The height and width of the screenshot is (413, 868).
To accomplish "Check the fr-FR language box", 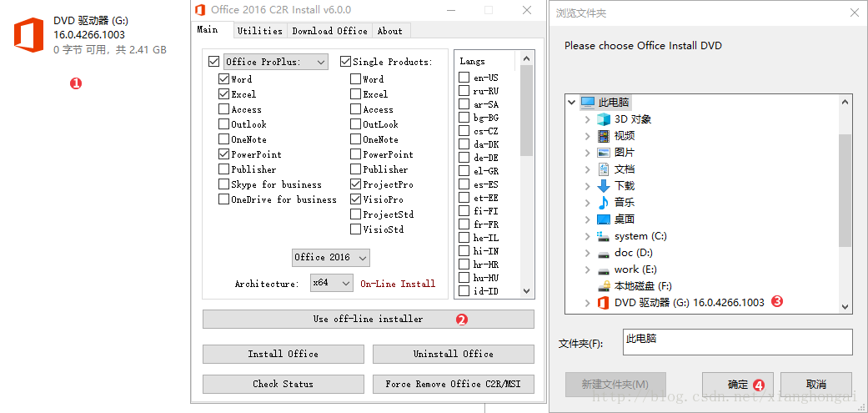I will pyautogui.click(x=464, y=224).
